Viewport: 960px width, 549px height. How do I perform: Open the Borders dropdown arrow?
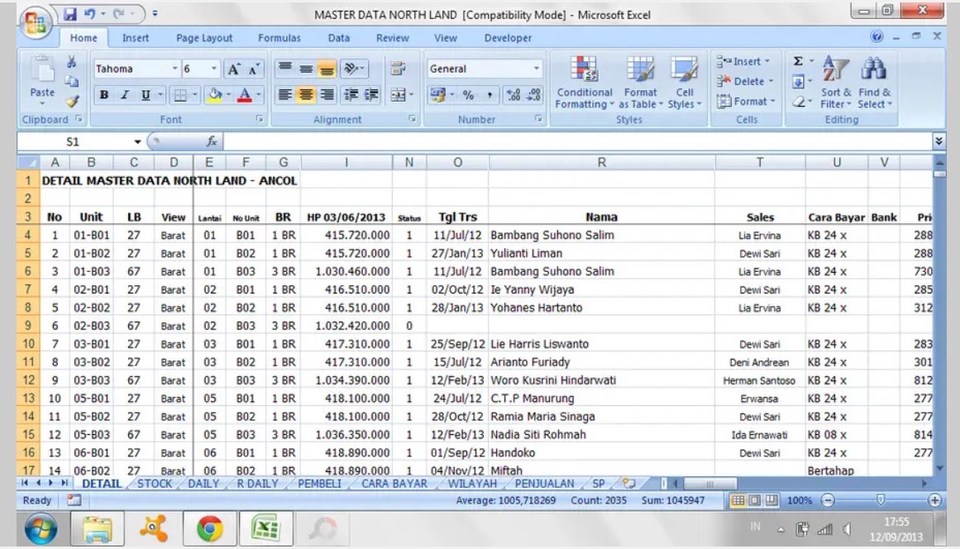tap(195, 95)
